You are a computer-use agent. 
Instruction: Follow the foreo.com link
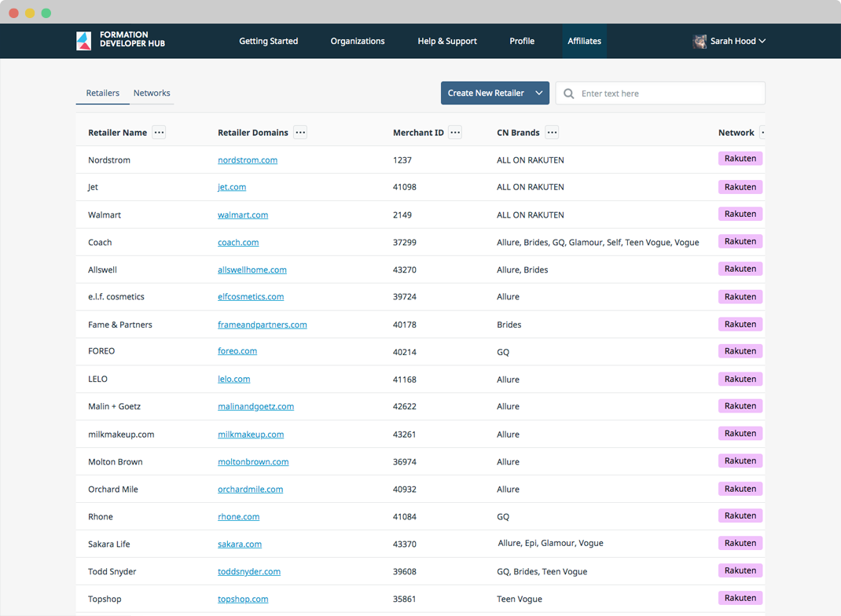[237, 350]
